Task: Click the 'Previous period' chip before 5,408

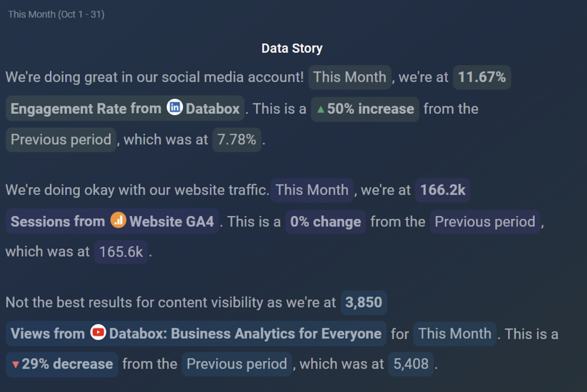Action: [237, 364]
